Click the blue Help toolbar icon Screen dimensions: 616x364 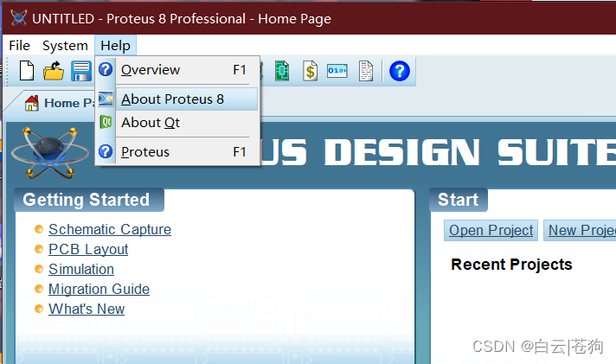pos(399,71)
